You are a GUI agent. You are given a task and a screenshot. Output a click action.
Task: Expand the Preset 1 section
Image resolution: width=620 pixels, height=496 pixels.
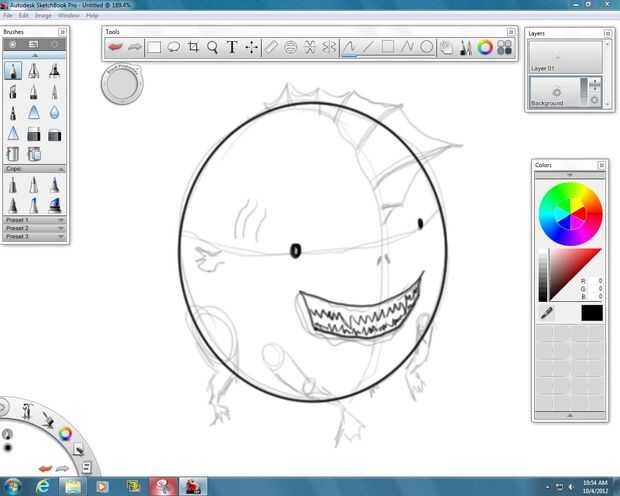pos(34,220)
